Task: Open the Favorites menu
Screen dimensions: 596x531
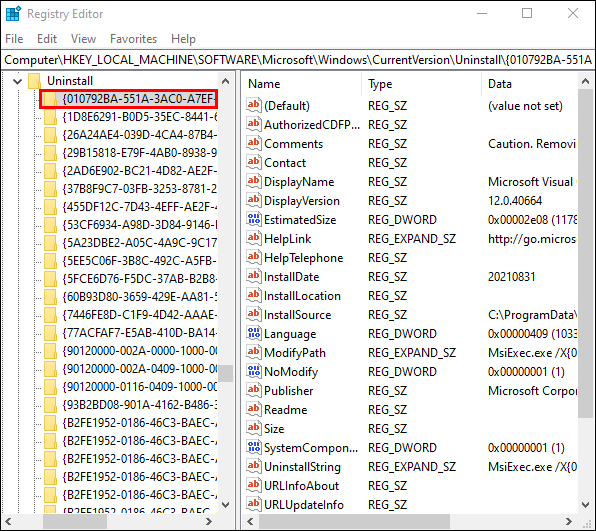Action: (x=133, y=39)
